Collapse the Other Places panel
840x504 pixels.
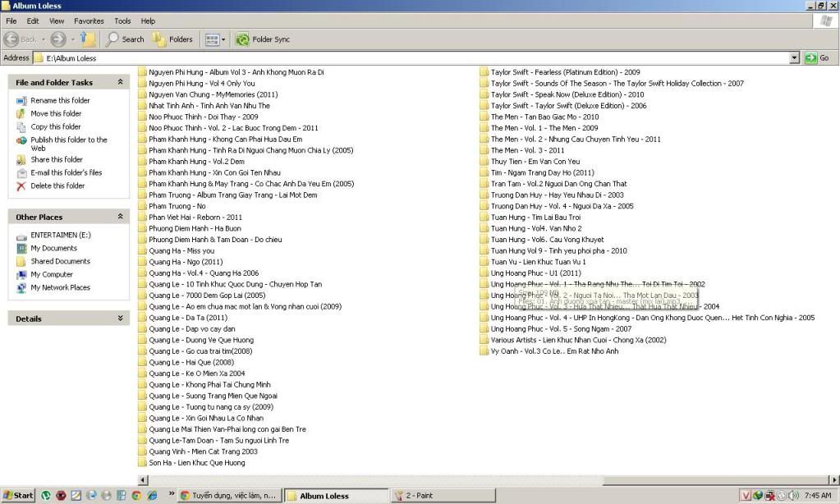(121, 217)
